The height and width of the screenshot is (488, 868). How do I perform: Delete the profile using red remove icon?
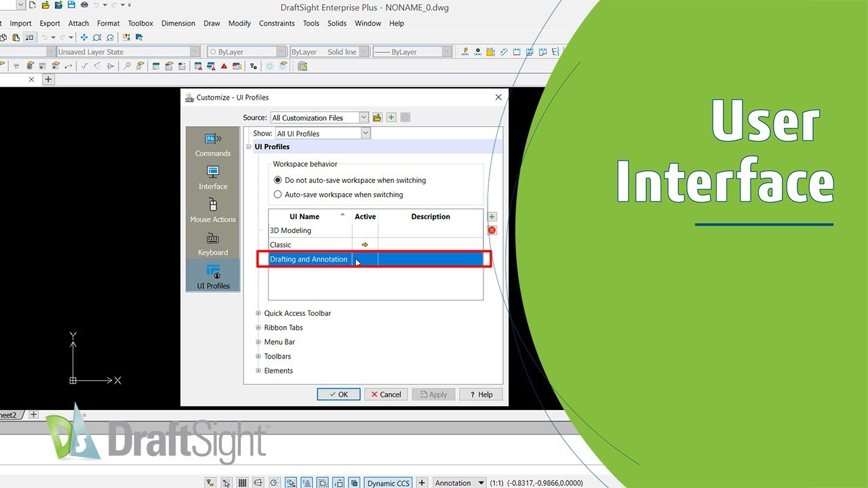point(492,230)
